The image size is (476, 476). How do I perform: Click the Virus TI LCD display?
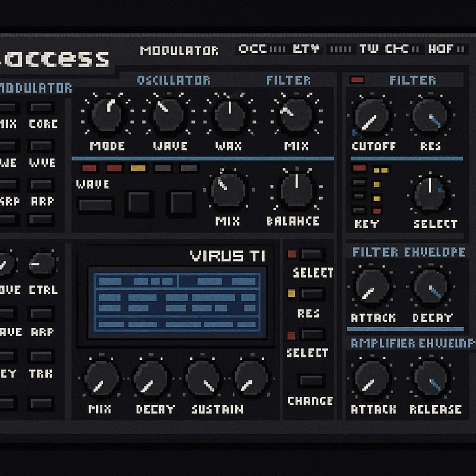177,302
